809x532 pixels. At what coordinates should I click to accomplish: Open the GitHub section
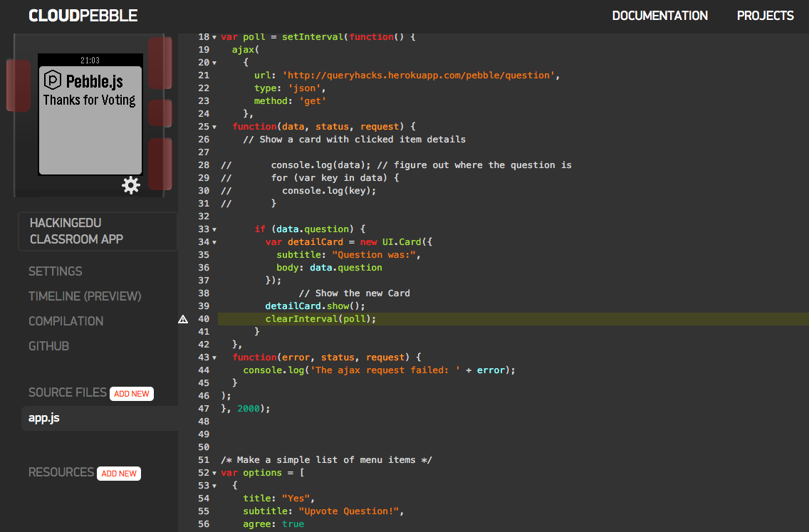tap(48, 346)
